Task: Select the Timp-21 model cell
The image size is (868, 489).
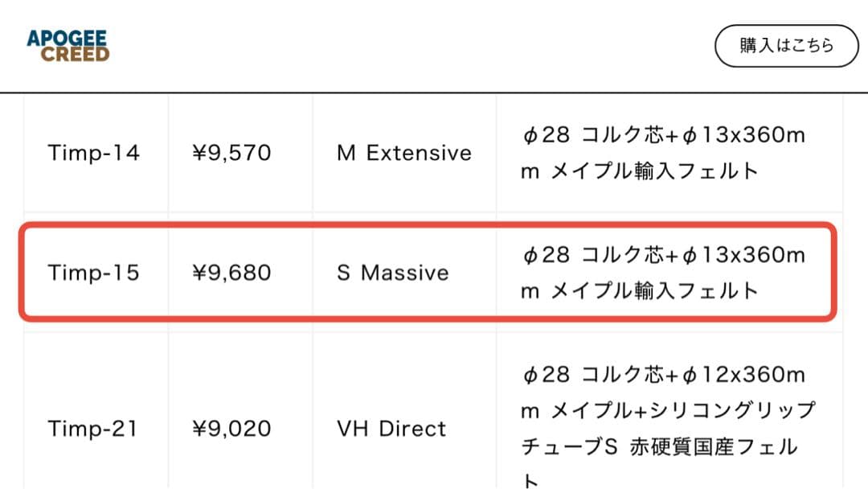Action: [93, 428]
